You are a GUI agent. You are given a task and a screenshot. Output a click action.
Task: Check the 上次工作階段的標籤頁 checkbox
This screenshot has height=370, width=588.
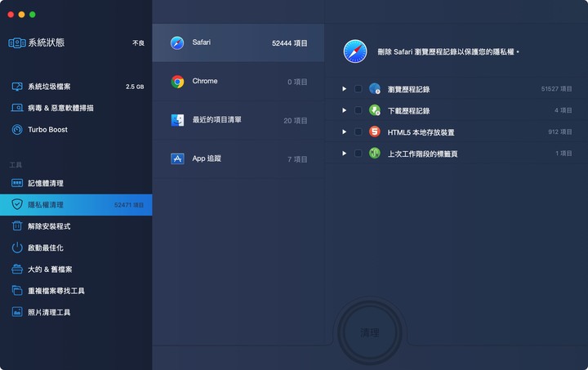[359, 154]
